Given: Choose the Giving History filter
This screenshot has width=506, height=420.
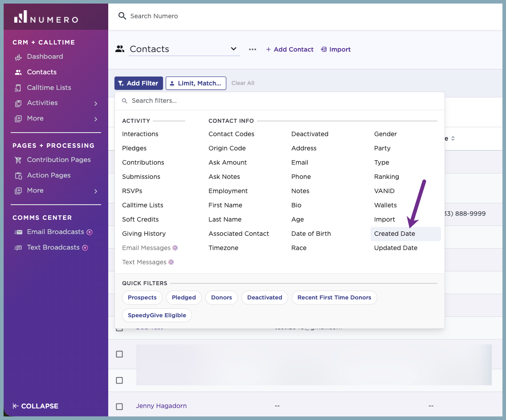Looking at the screenshot, I should pyautogui.click(x=144, y=234).
